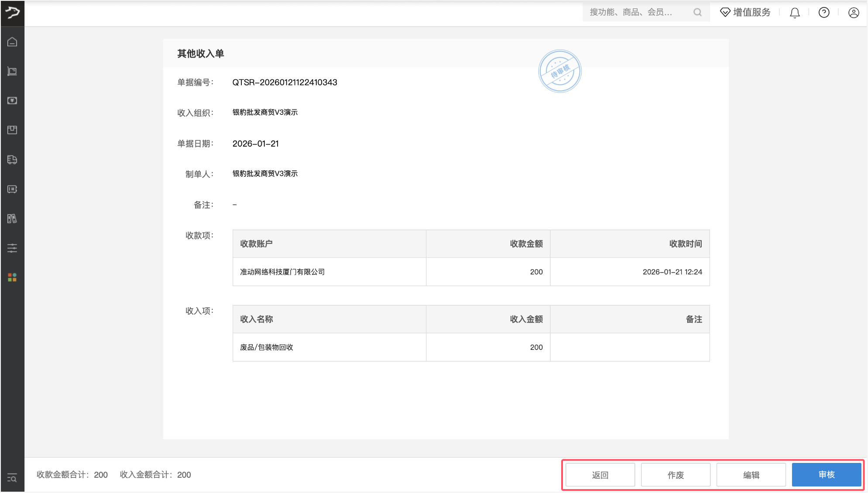Click the blue 审核 audit button
Screen dimensions: 868x493
click(827, 475)
